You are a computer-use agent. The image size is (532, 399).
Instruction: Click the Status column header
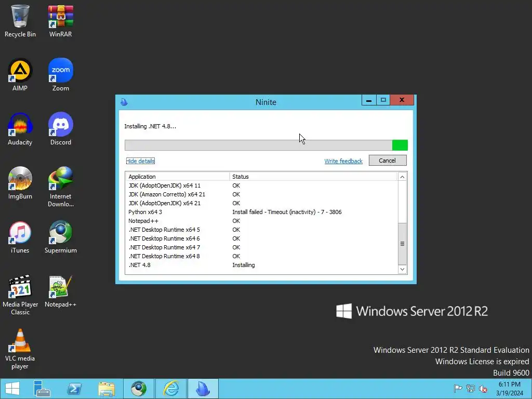pos(313,177)
